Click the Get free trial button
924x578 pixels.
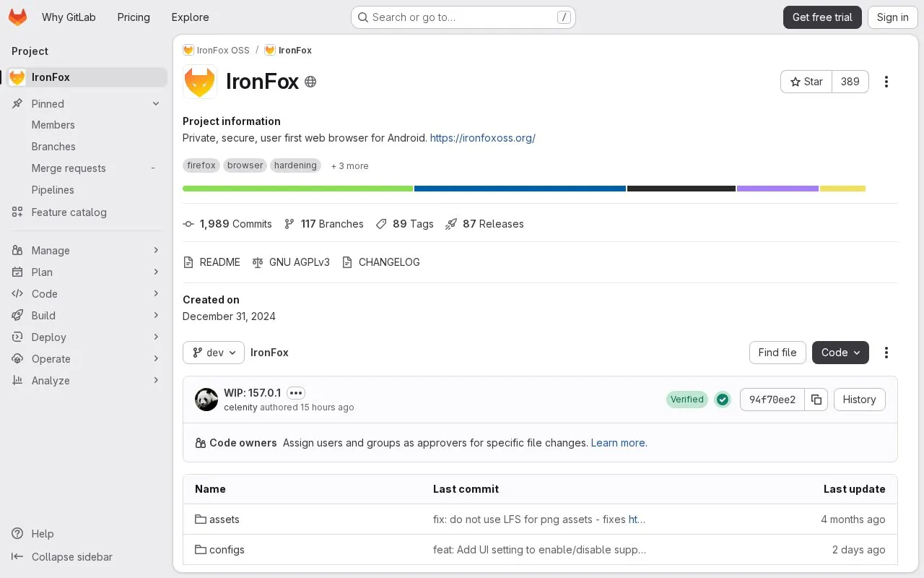pyautogui.click(x=822, y=17)
